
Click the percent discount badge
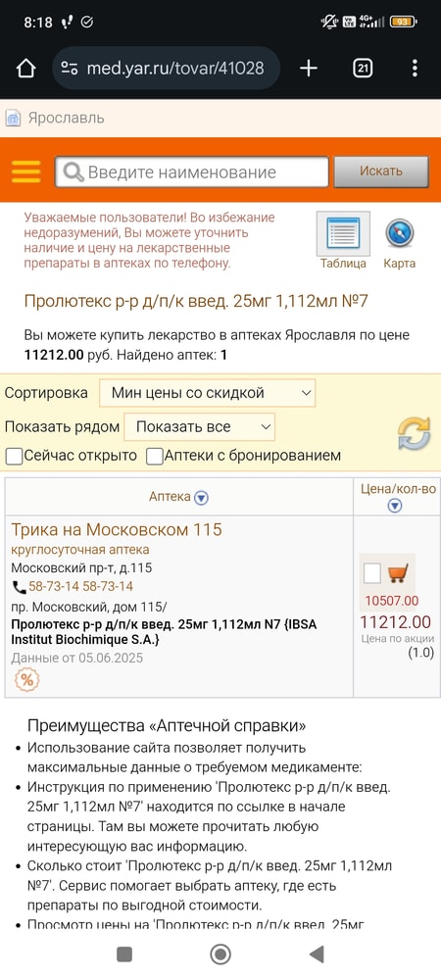click(26, 681)
